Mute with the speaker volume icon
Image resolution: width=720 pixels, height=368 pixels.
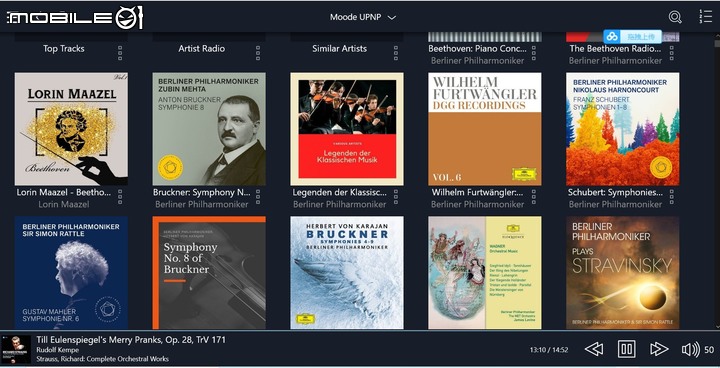coord(691,350)
